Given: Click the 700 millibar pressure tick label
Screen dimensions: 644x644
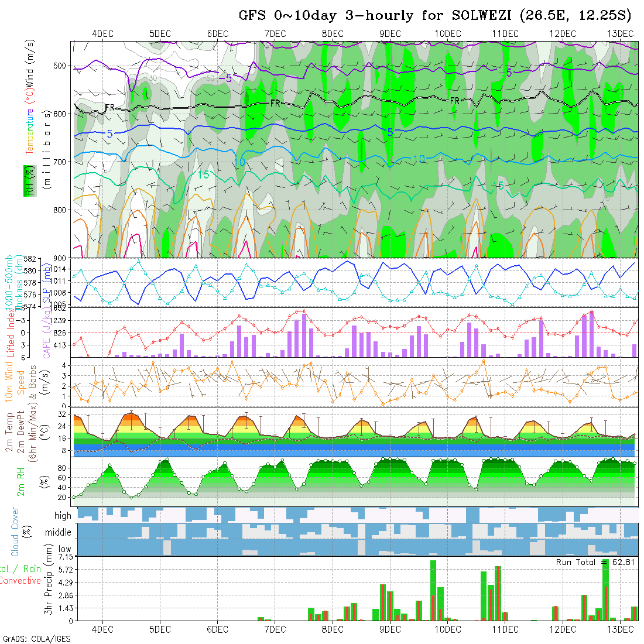Looking at the screenshot, I should [x=60, y=162].
